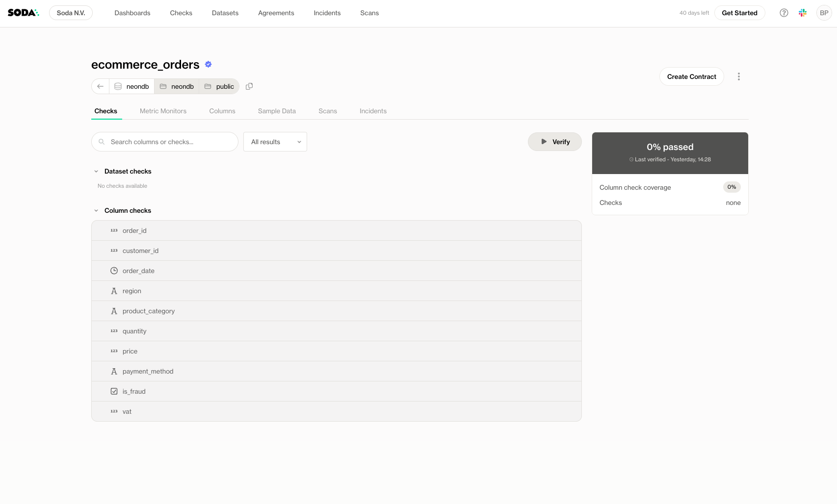Focus the Search columns or checks field
837x504 pixels.
pos(165,142)
